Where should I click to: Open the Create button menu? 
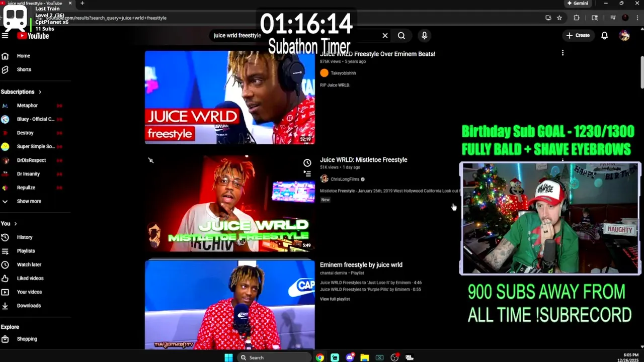click(x=578, y=35)
